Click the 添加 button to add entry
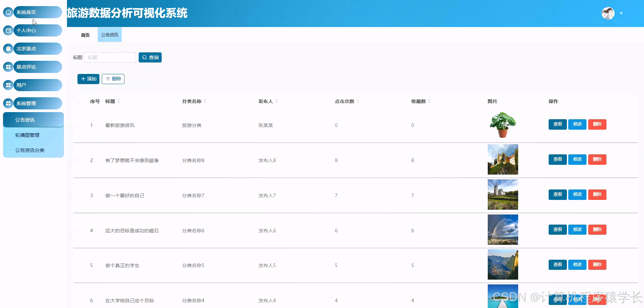This screenshot has width=644, height=308. (88, 79)
